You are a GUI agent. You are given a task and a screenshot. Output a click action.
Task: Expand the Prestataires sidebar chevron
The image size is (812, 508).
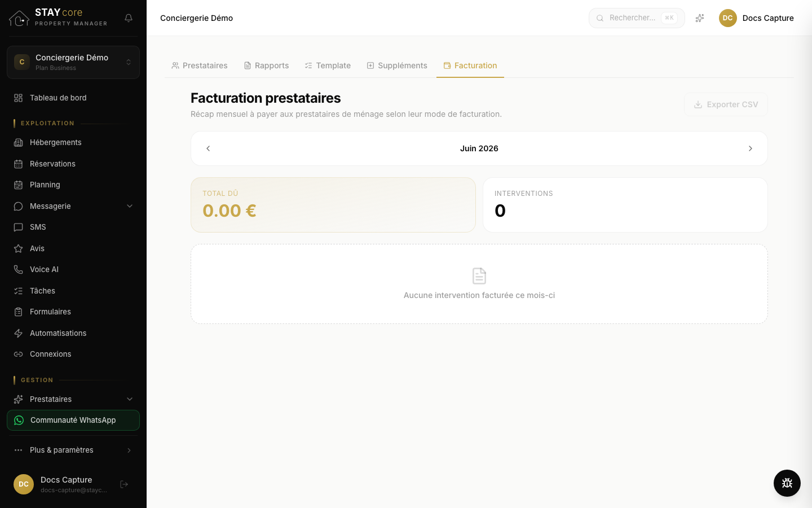click(130, 399)
